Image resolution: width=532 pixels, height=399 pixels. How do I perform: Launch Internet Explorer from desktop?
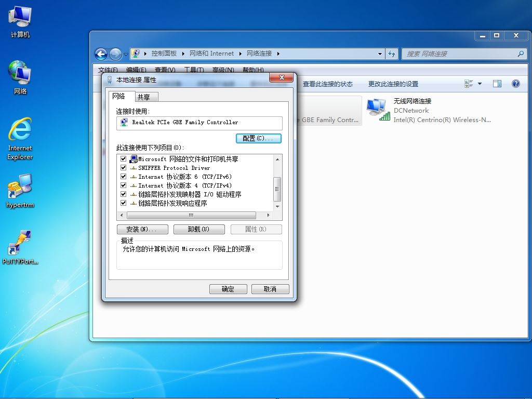tap(20, 138)
